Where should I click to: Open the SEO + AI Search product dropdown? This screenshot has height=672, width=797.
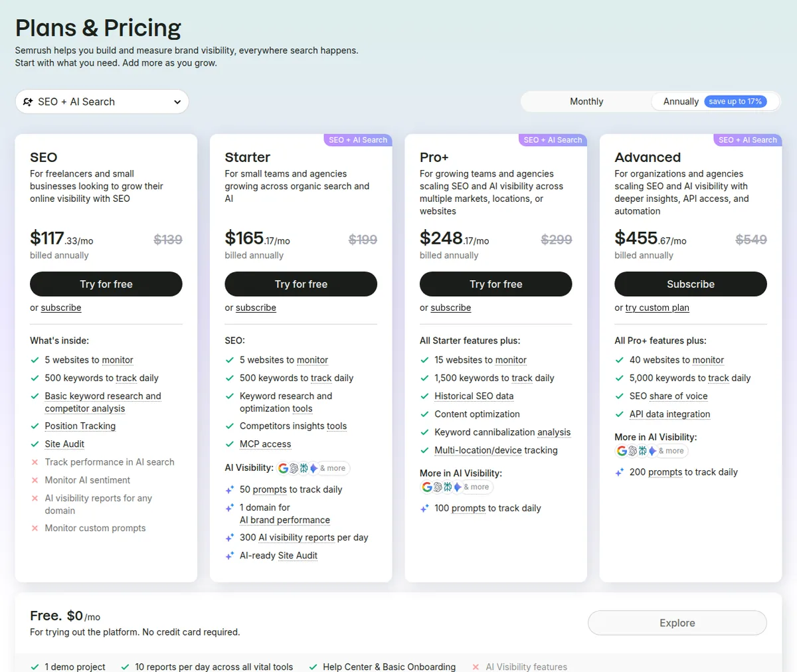click(x=102, y=102)
